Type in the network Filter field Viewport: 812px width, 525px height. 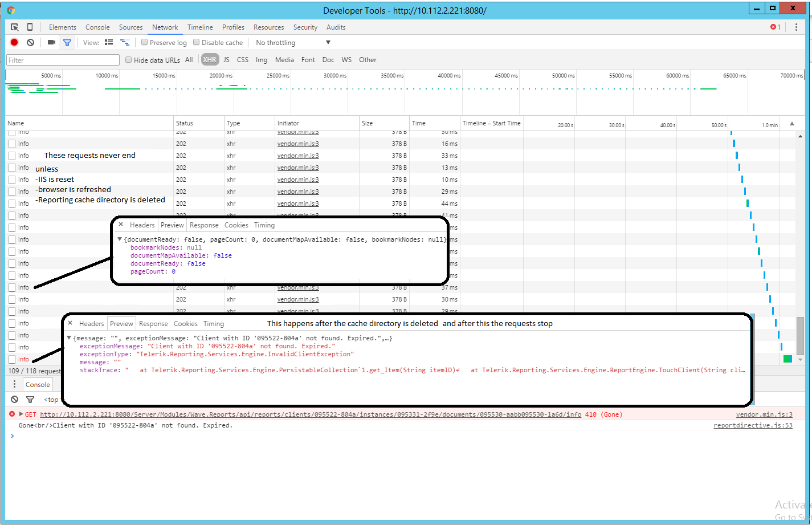click(63, 60)
